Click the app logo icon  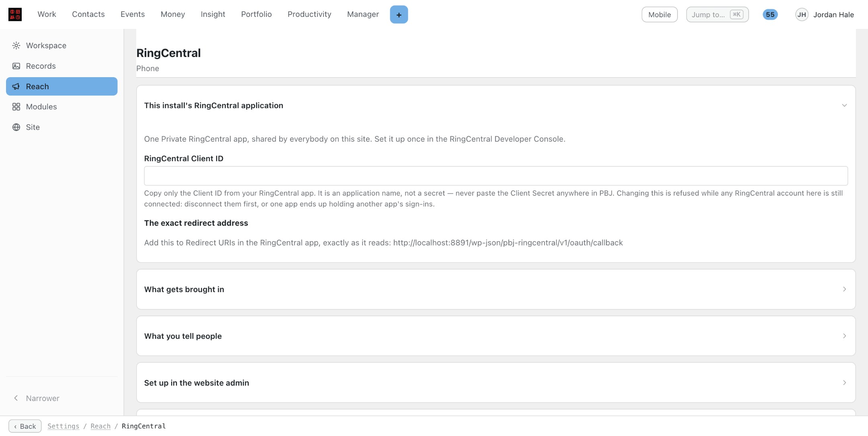coord(15,14)
